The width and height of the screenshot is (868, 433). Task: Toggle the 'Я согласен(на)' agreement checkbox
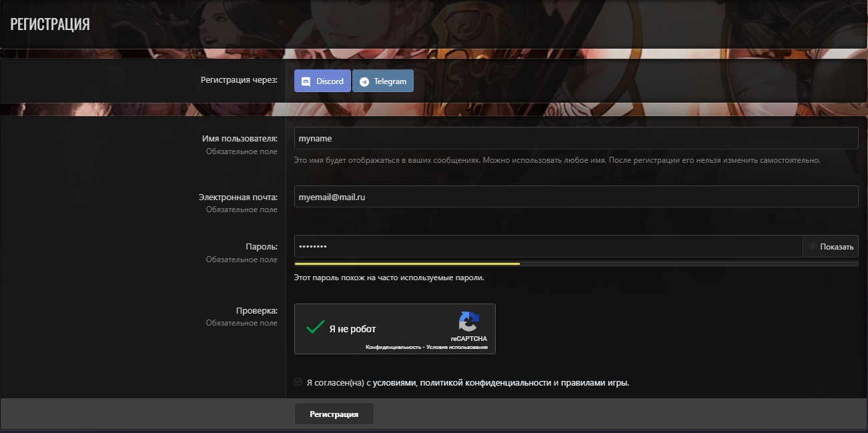pos(298,382)
